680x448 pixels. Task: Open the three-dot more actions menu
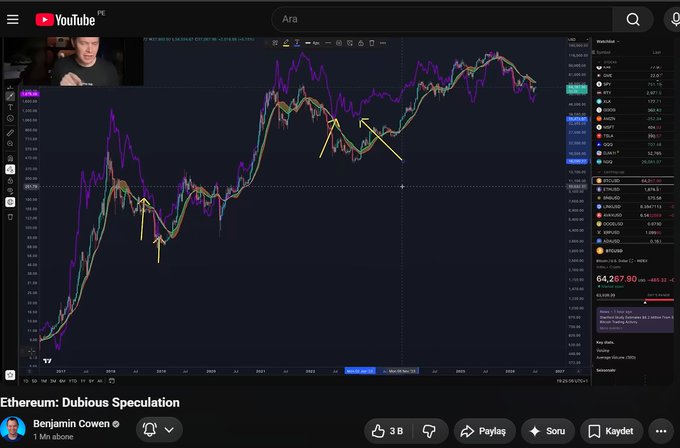[661, 431]
